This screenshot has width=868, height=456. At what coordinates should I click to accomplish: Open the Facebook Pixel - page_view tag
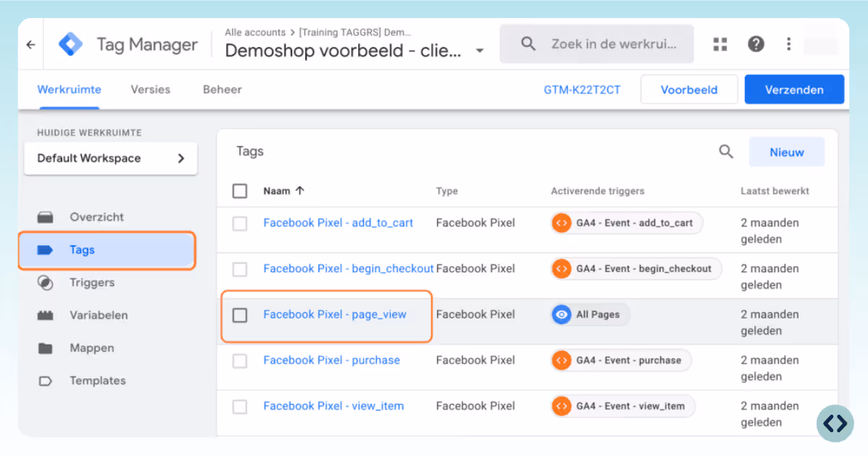[335, 314]
